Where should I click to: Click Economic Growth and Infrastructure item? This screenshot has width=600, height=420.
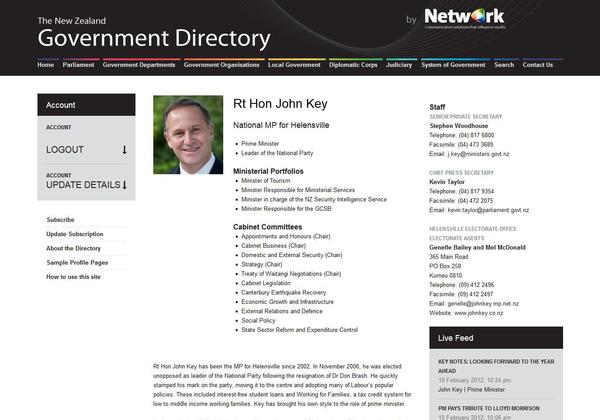pos(287,302)
